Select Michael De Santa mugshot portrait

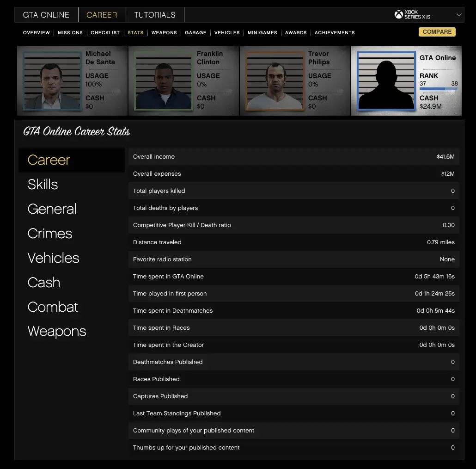point(52,81)
